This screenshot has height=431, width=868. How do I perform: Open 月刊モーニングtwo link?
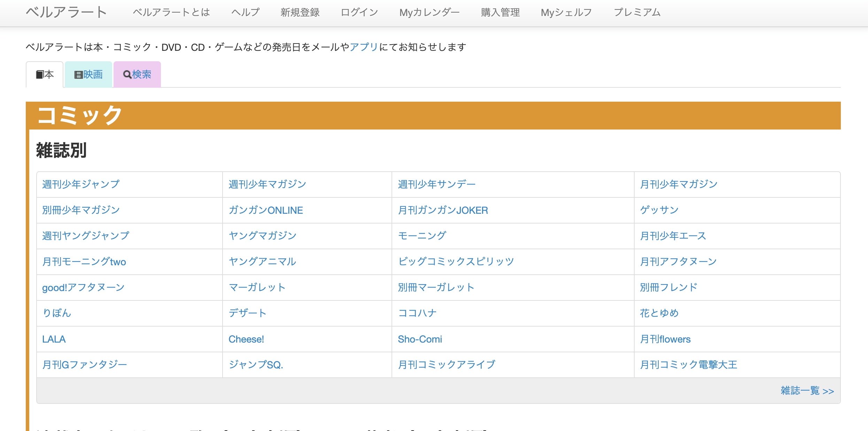tap(84, 261)
